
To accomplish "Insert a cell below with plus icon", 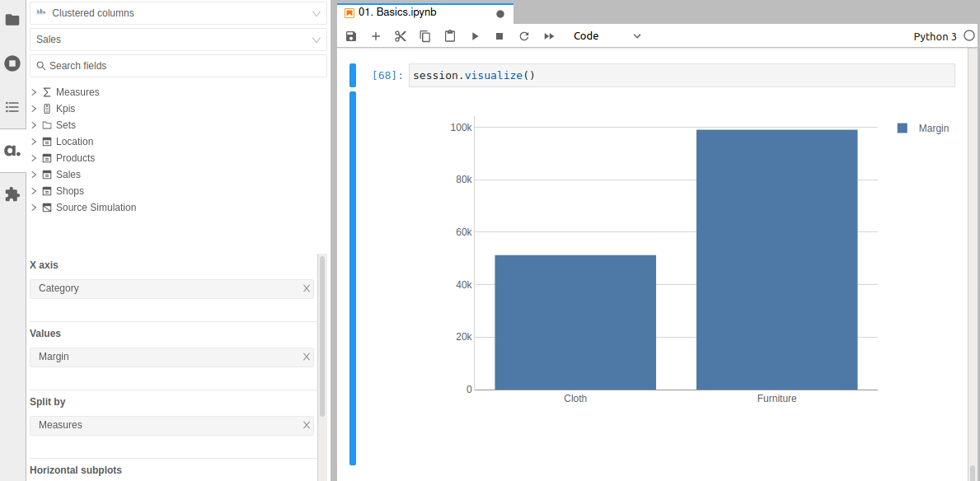I will point(376,36).
